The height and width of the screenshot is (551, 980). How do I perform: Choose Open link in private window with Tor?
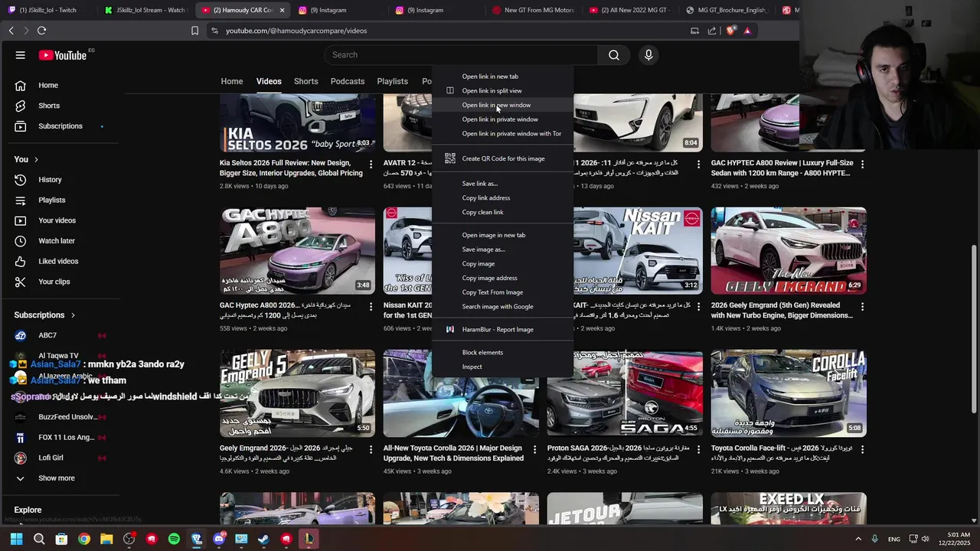(502, 134)
